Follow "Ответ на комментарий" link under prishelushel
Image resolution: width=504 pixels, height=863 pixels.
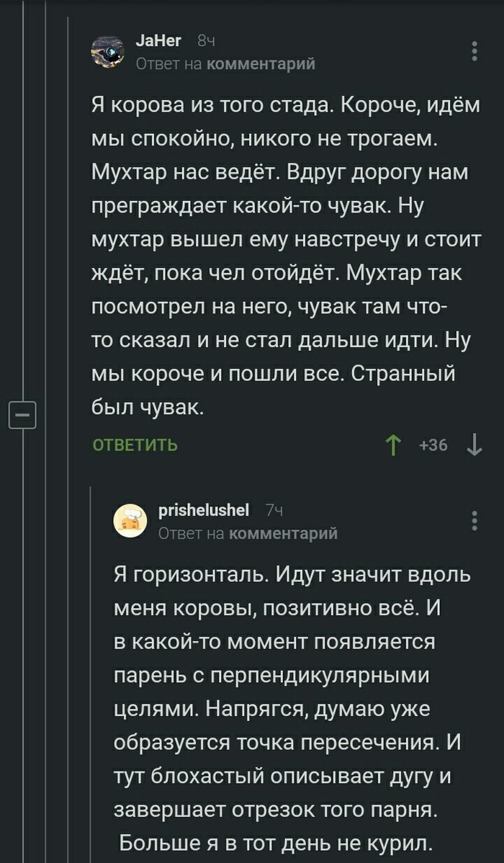pyautogui.click(x=248, y=532)
